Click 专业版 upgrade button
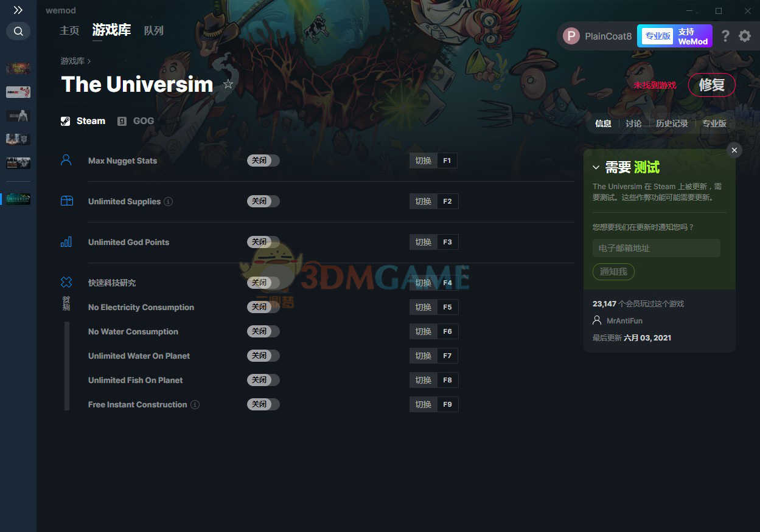760x532 pixels. pyautogui.click(x=657, y=36)
